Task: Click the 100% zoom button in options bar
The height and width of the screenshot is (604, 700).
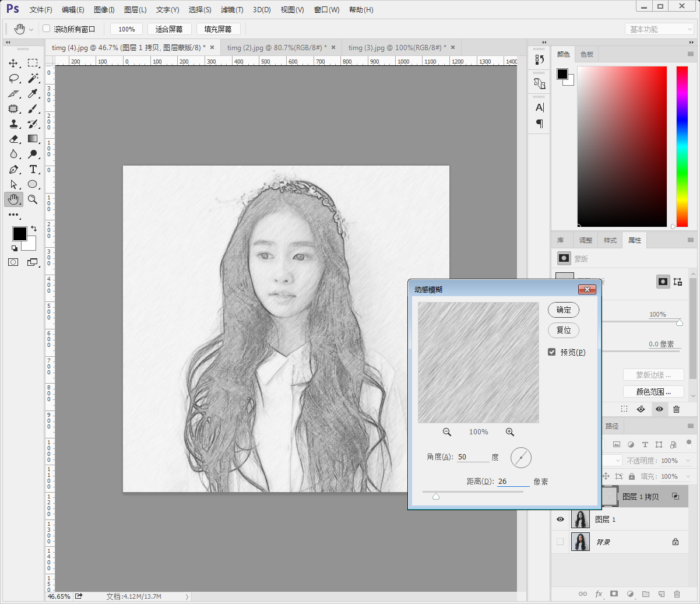Action: (x=126, y=29)
